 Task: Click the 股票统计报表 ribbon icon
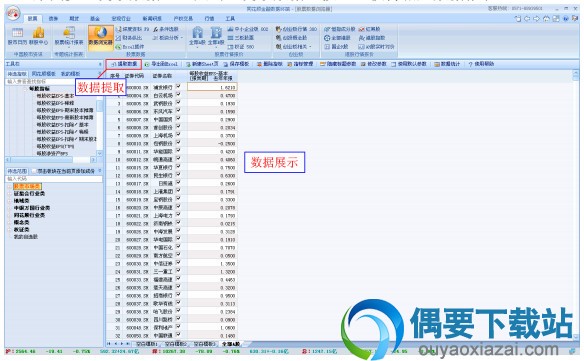point(69,37)
